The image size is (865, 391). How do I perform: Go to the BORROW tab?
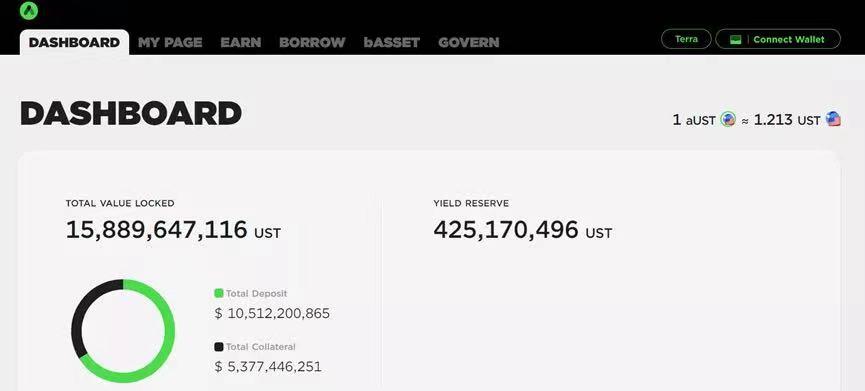coord(312,42)
